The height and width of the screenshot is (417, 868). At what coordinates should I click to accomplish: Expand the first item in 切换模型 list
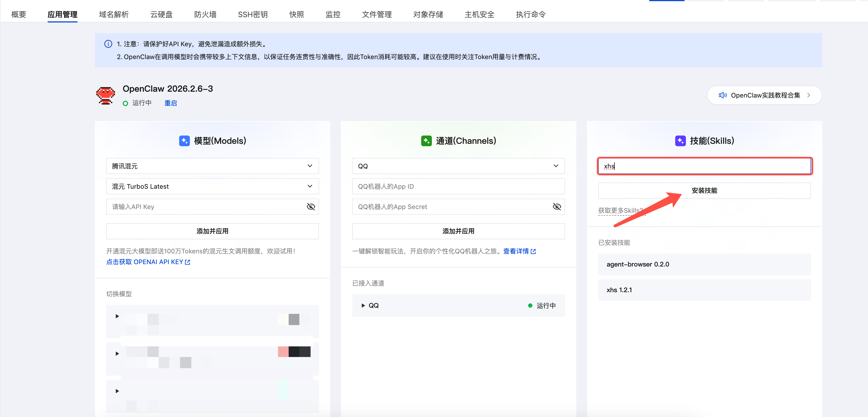click(x=117, y=316)
